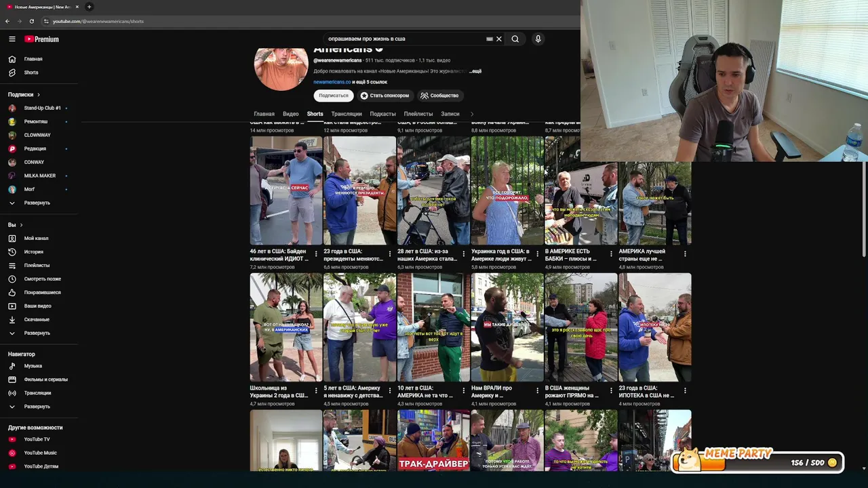This screenshot has height=488, width=868.
Task: Open CONWAY subscription channel
Action: [34, 163]
